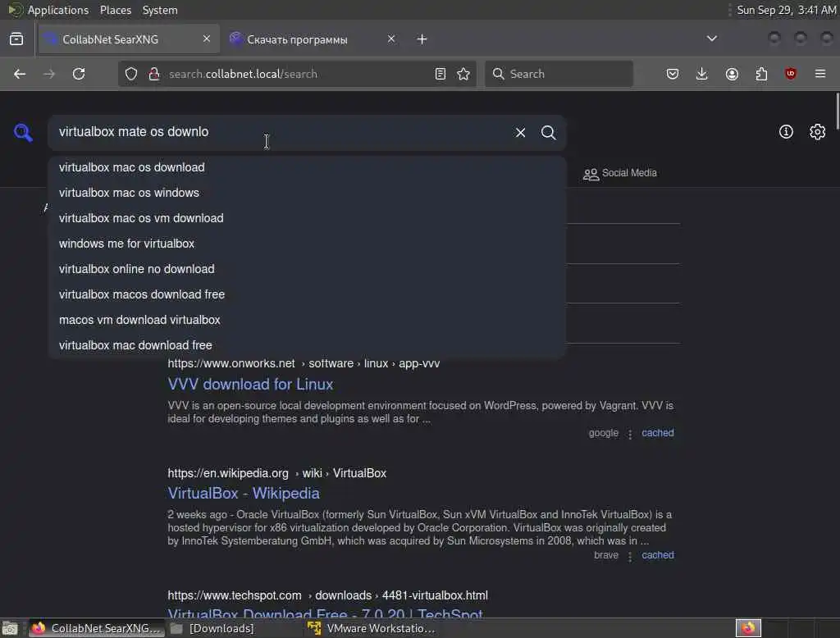Open the TechSpot VirtualBox Download result

pos(325,613)
